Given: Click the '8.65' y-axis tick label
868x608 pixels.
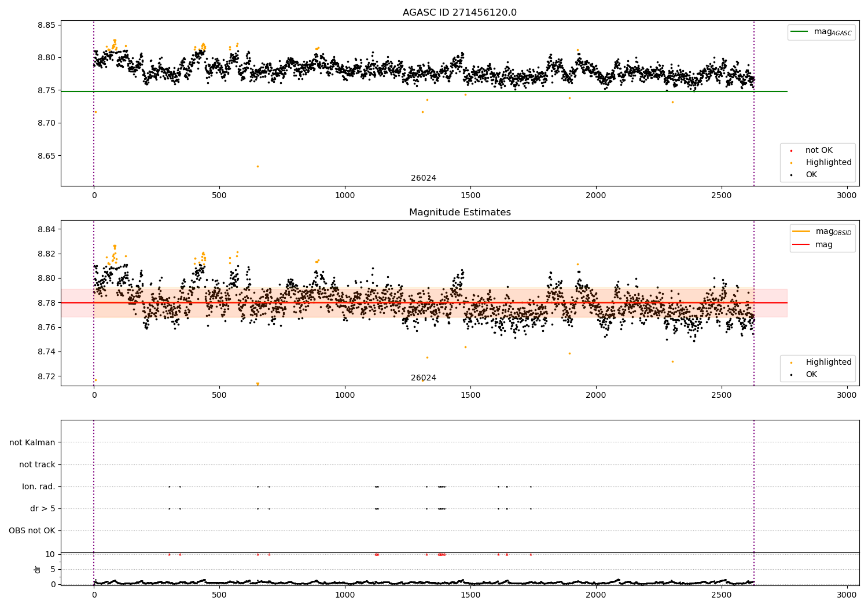Looking at the screenshot, I should click(46, 156).
